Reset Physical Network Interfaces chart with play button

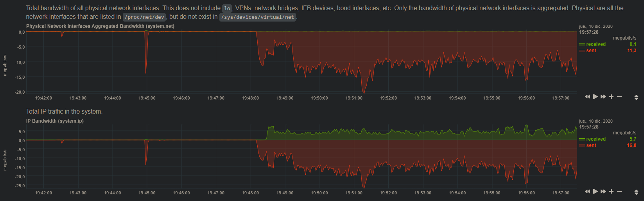pyautogui.click(x=596, y=97)
